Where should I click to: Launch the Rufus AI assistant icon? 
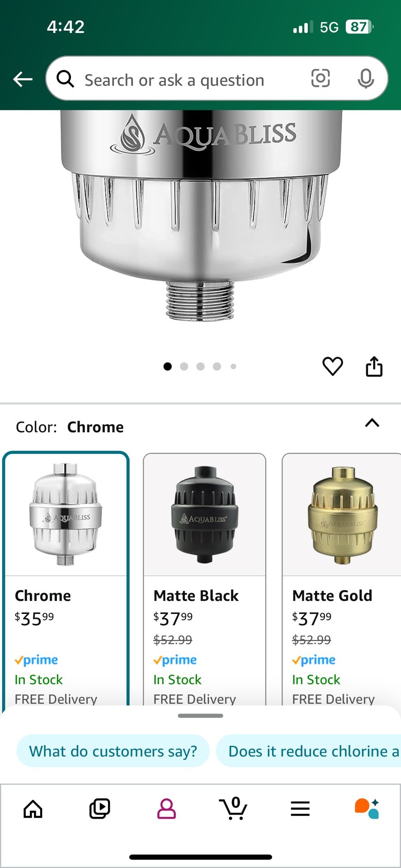[367, 809]
